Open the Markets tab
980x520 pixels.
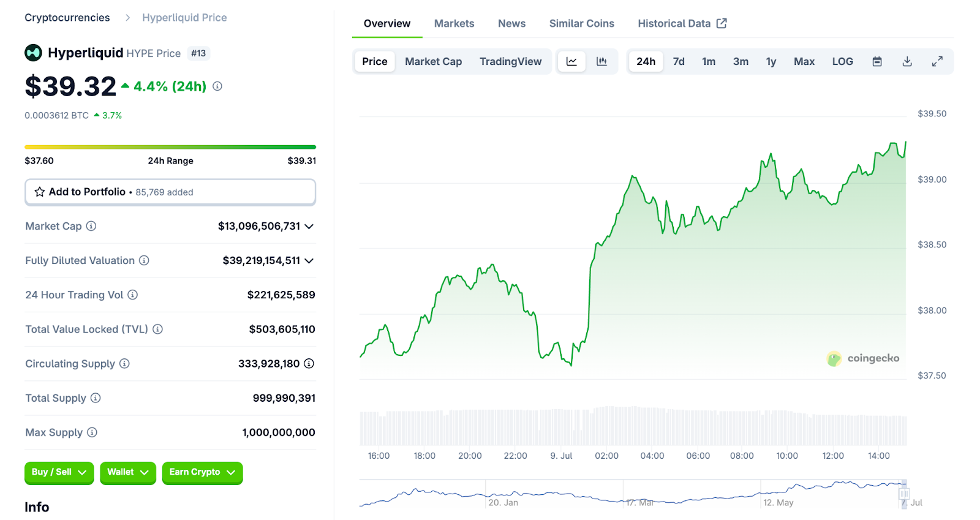(454, 23)
